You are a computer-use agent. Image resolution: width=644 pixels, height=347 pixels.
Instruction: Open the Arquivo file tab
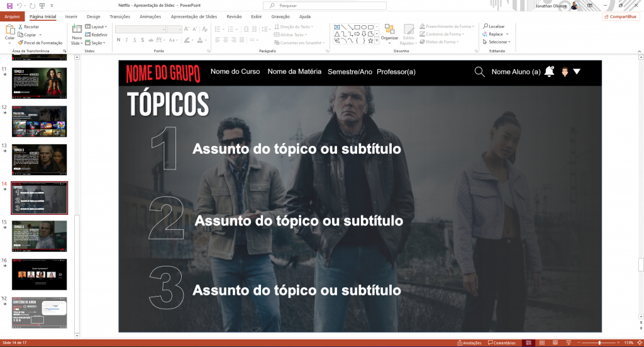pos(13,17)
